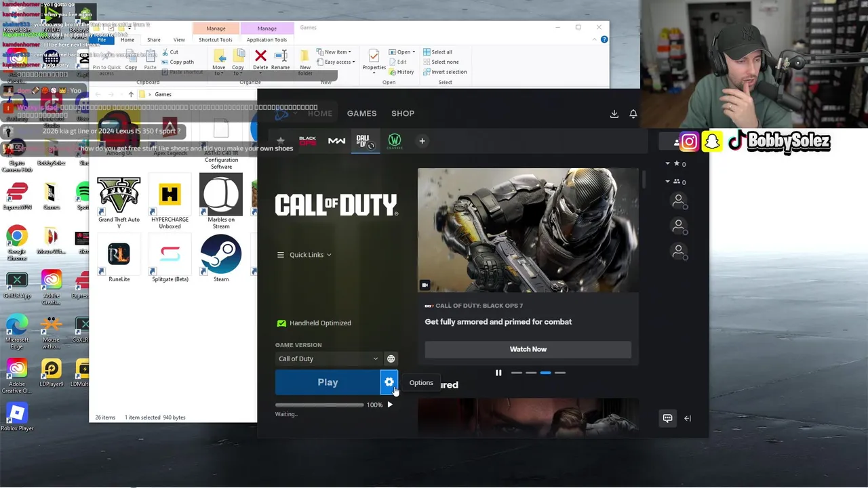Toggle the Handheld Optimized checkmark
The width and height of the screenshot is (868, 488).
pos(281,323)
